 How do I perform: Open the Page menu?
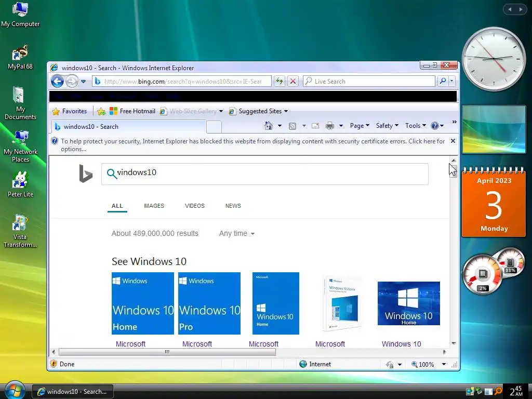pos(360,126)
